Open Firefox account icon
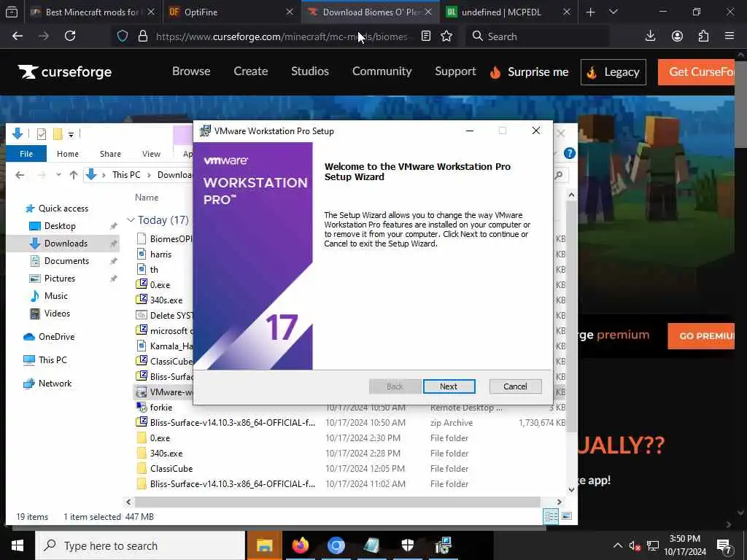This screenshot has width=747, height=560. [x=677, y=36]
